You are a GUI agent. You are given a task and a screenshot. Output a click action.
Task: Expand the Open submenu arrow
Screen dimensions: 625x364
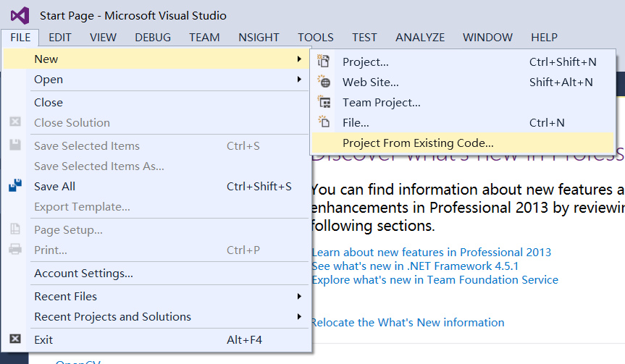pos(299,80)
